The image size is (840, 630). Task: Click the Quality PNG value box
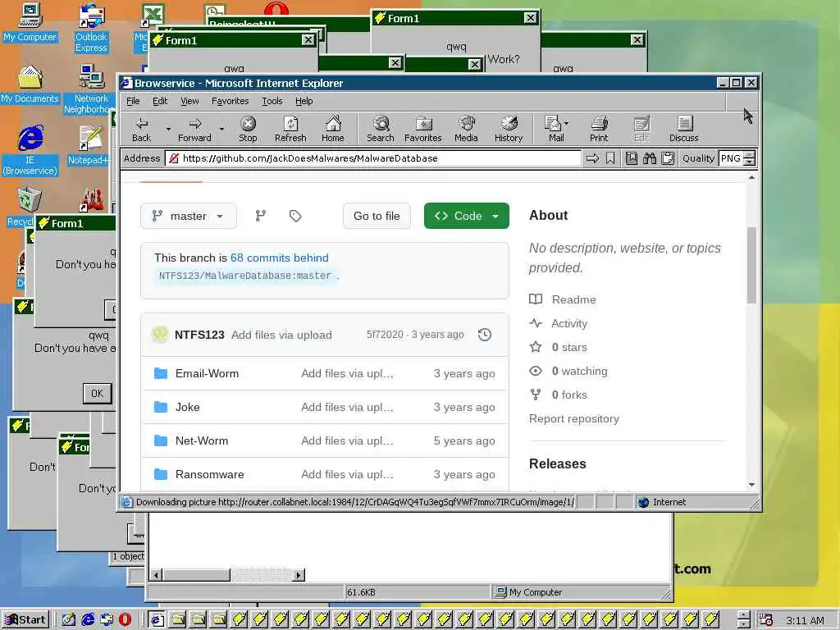click(731, 158)
